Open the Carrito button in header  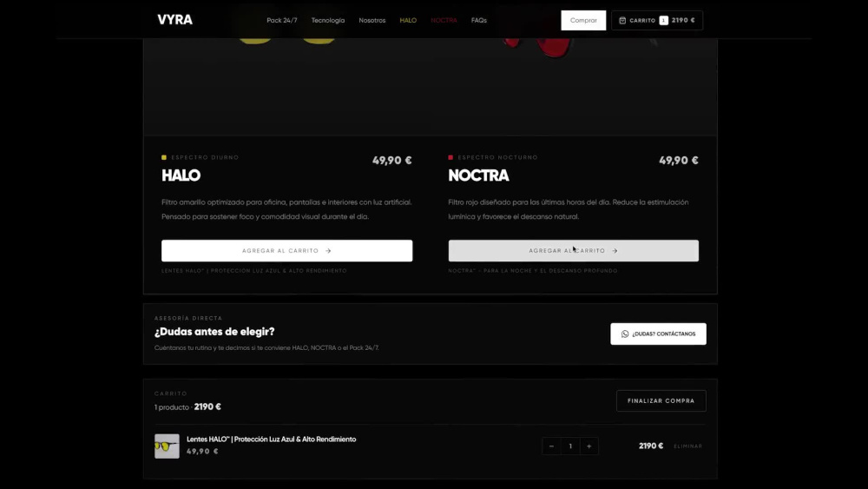pyautogui.click(x=657, y=21)
